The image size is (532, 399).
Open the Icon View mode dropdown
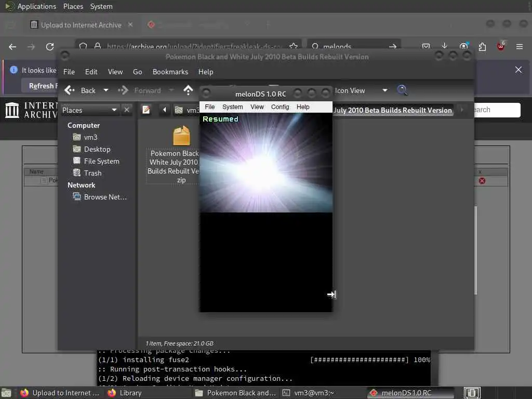[x=361, y=90]
